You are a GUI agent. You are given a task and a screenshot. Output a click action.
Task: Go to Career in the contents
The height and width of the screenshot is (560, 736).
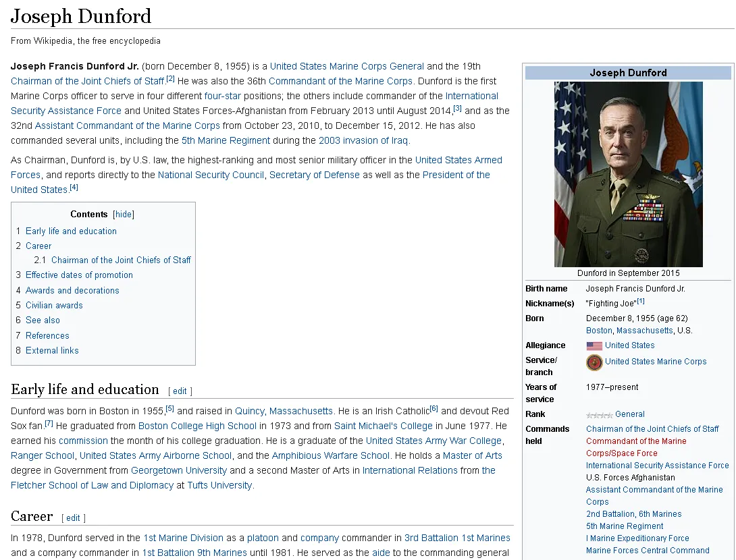(38, 246)
